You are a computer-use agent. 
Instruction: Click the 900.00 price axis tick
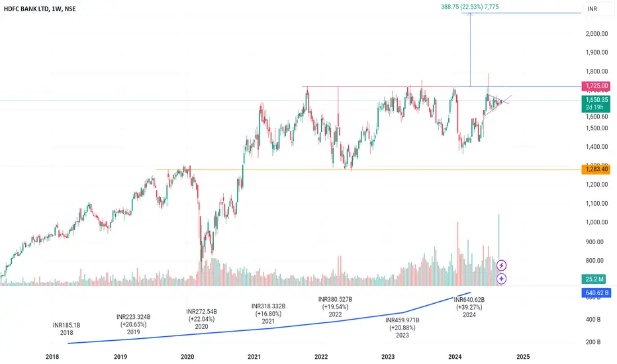pyautogui.click(x=594, y=242)
